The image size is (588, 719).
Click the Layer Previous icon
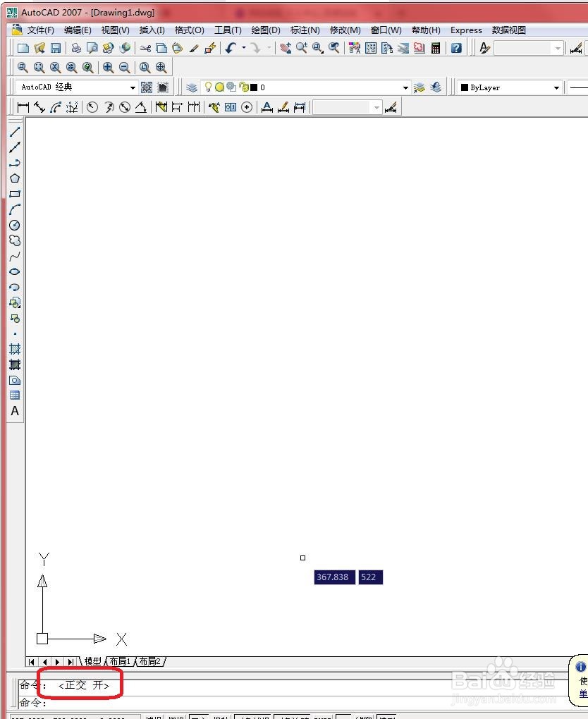point(436,87)
